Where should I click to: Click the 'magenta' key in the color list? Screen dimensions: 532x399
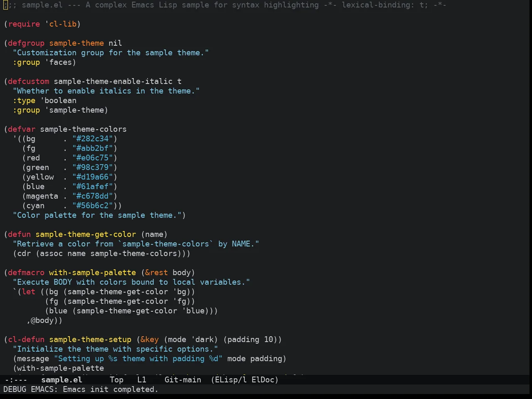[42, 196]
